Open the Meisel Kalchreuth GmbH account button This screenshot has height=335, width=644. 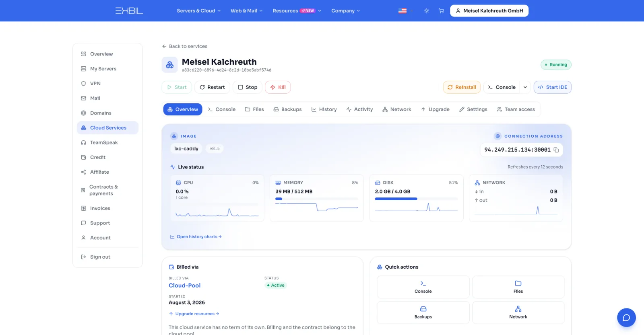[x=489, y=11]
